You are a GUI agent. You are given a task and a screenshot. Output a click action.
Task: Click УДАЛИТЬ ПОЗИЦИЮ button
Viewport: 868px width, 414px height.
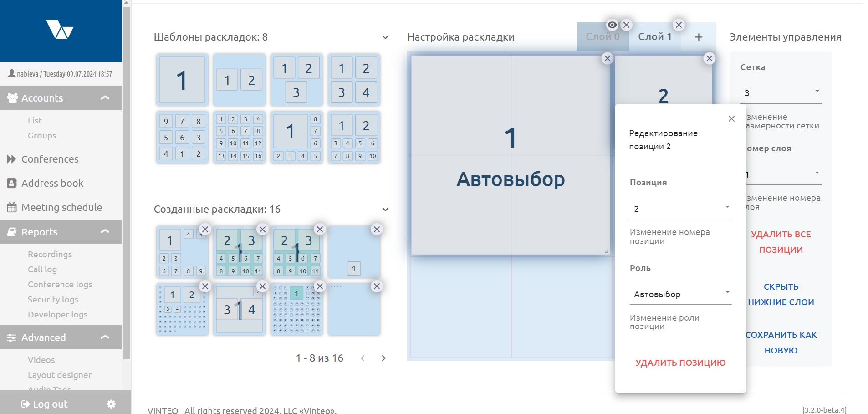(680, 363)
